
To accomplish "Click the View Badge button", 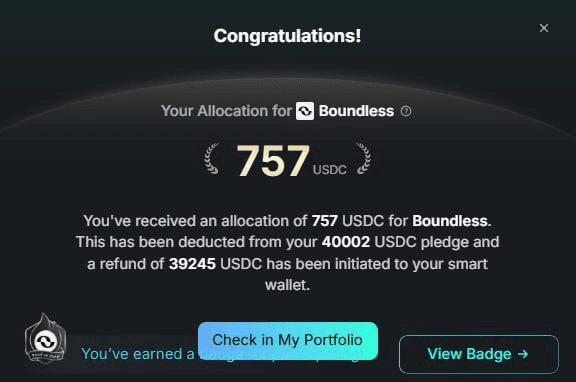I will point(479,354).
